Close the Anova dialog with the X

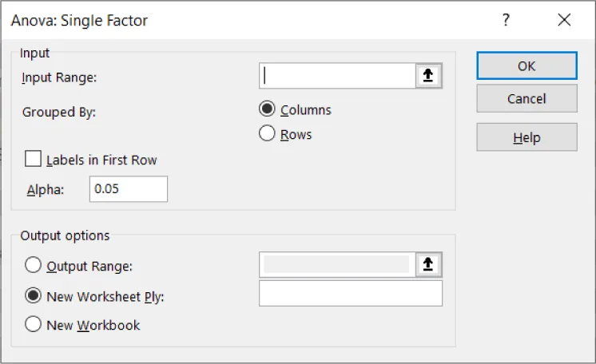point(564,21)
